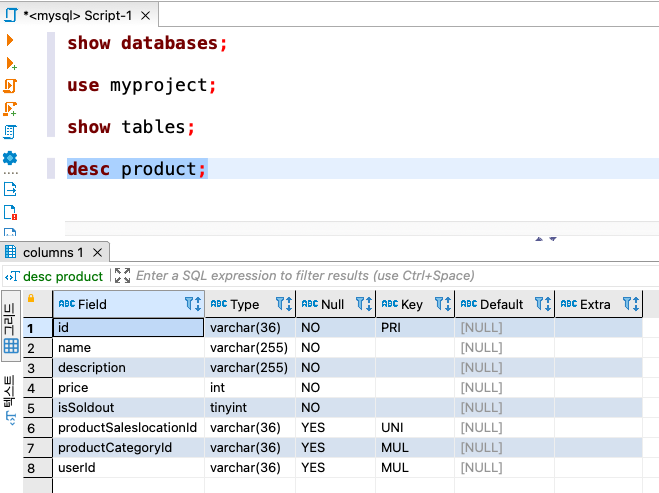The height and width of the screenshot is (493, 659).
Task: Place cursor on 'show tables;' line
Action: pos(131,127)
